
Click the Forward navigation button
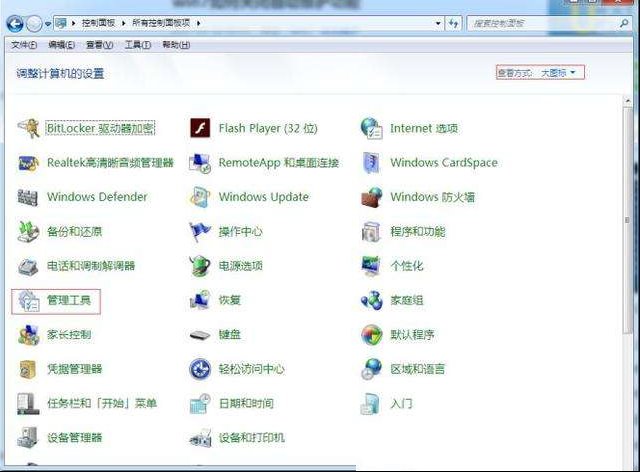(x=34, y=24)
